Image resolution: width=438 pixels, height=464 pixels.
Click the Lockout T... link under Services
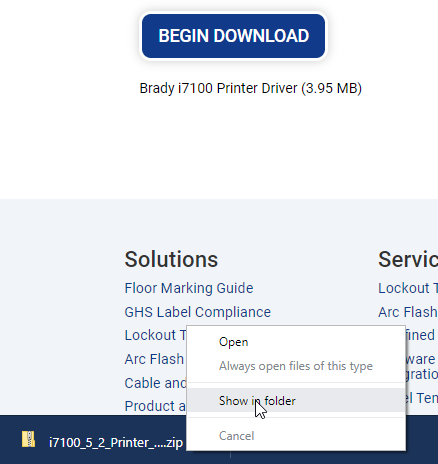pos(408,288)
